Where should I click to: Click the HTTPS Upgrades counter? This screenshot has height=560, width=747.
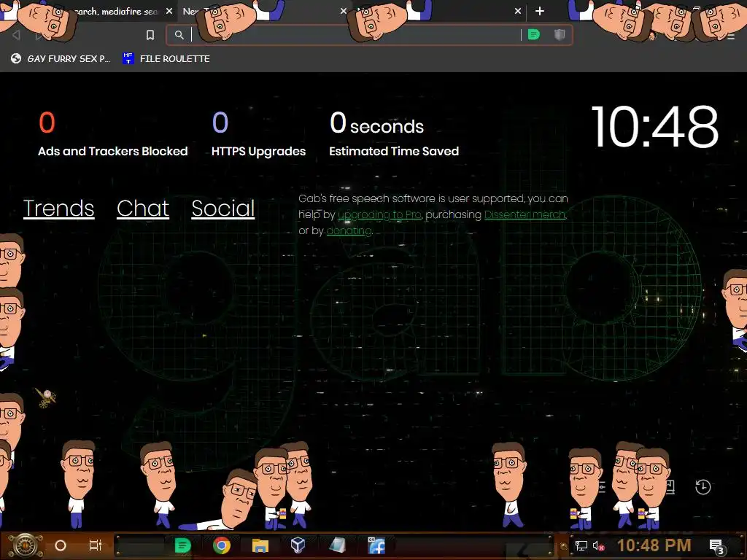[x=258, y=133]
